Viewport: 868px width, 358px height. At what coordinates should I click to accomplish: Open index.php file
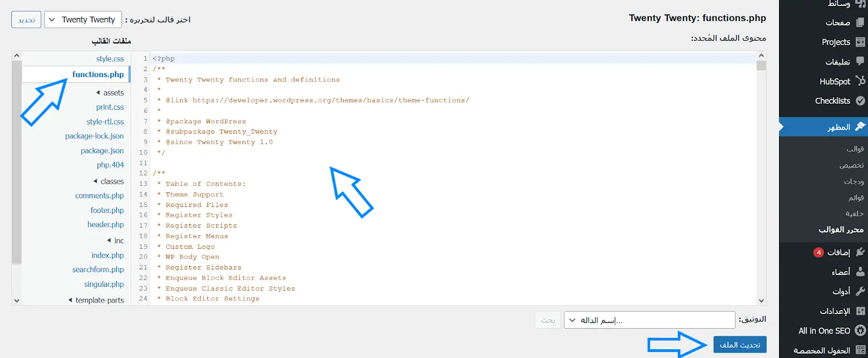108,255
